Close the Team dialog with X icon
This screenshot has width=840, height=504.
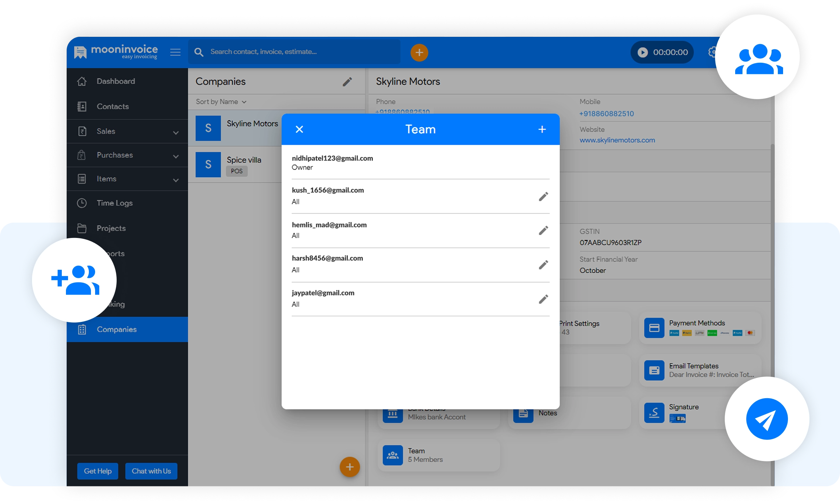[299, 129]
